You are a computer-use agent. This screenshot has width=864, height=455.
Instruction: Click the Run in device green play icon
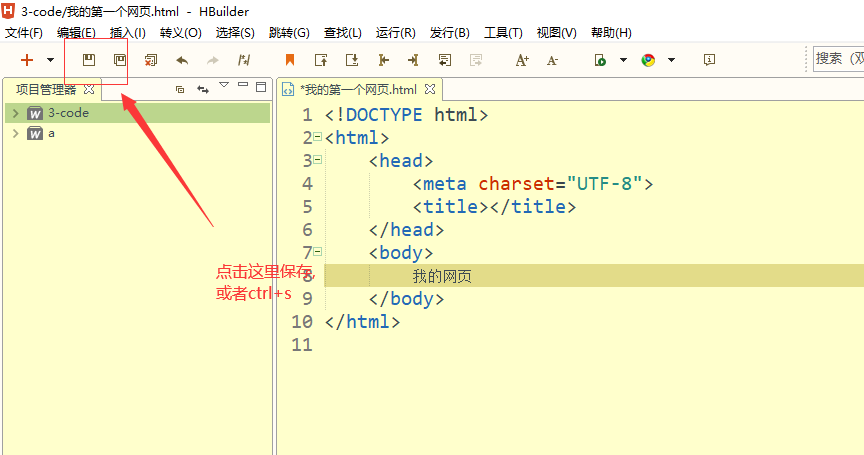tap(600, 60)
